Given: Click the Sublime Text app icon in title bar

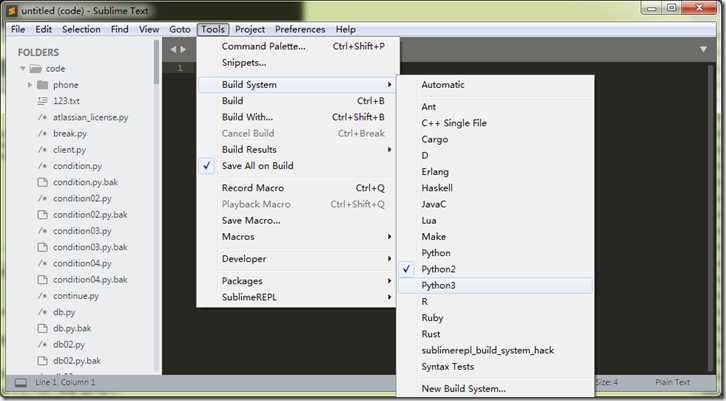Looking at the screenshot, I should (13, 10).
